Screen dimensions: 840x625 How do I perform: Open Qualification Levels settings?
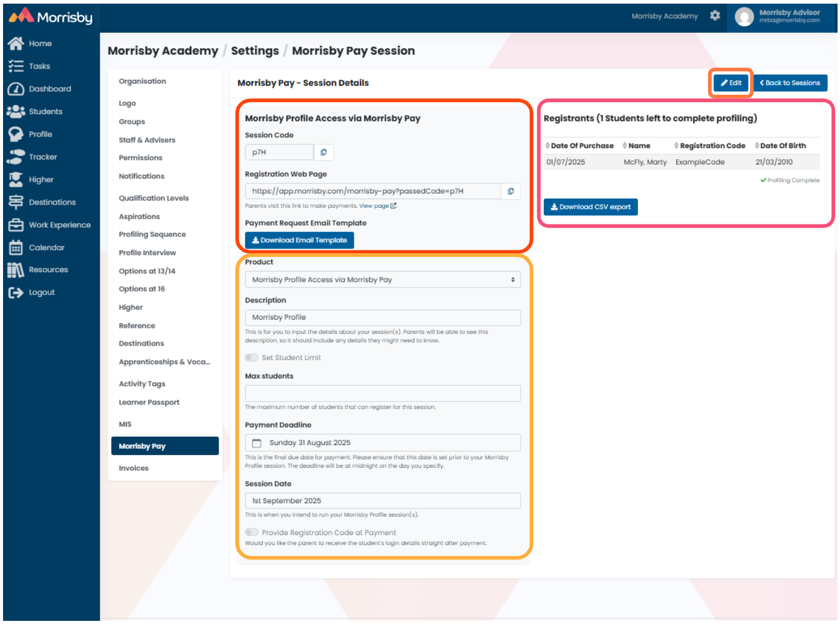pos(154,198)
